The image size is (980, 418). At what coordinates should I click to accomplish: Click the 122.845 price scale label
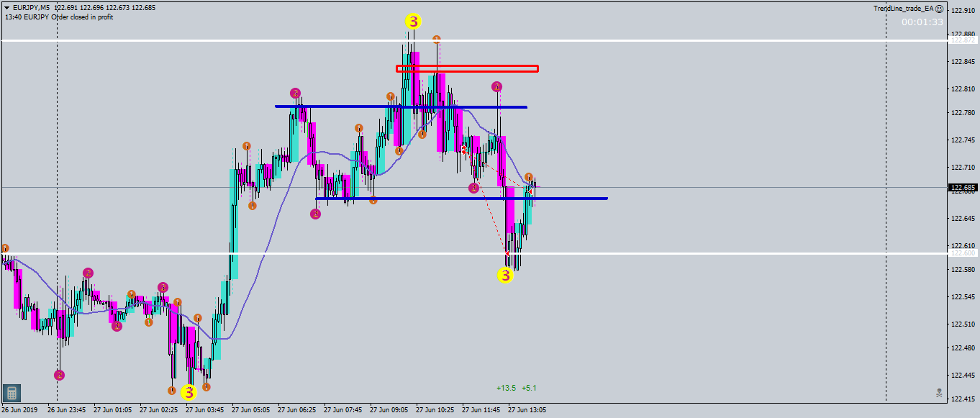coord(963,62)
